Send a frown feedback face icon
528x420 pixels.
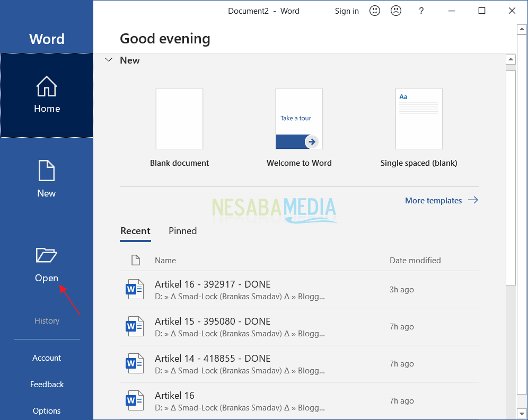pos(395,11)
